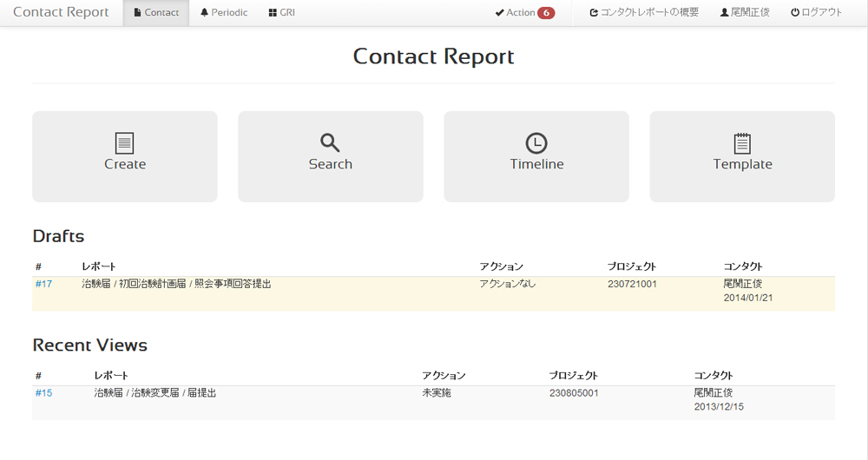868x460 pixels.
Task: Click 治験届 / 初回治験計画届 / 照会事項回答提出
Action: point(176,284)
